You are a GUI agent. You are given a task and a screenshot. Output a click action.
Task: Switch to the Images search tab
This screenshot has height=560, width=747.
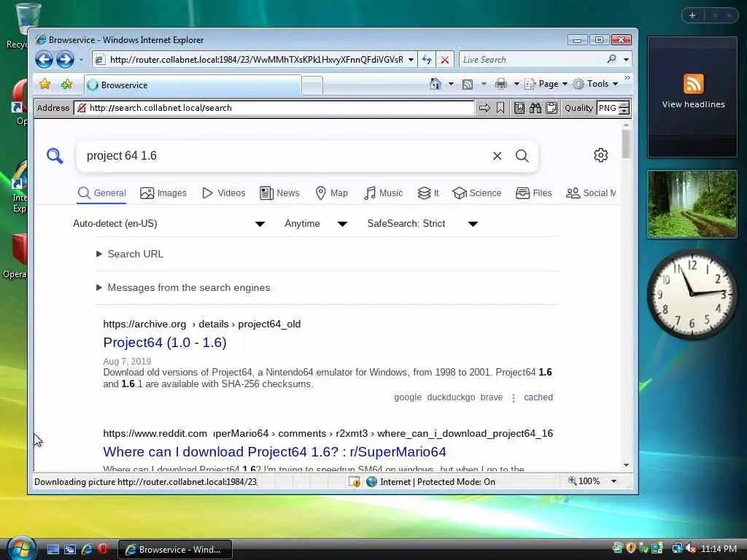[163, 192]
